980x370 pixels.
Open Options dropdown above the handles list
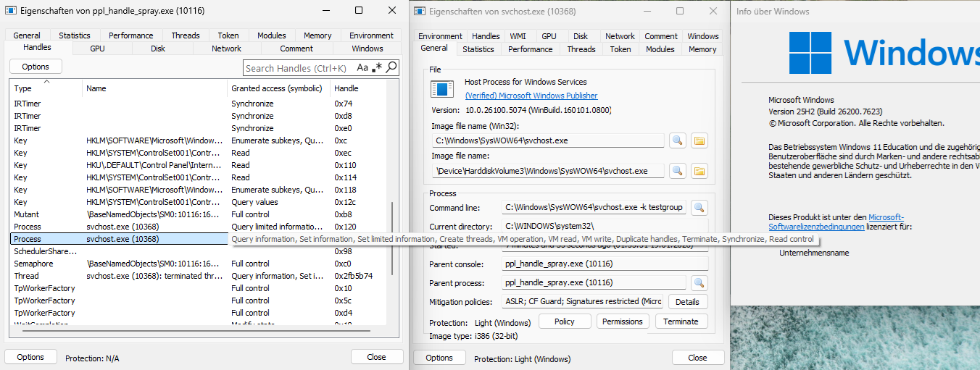pyautogui.click(x=36, y=66)
